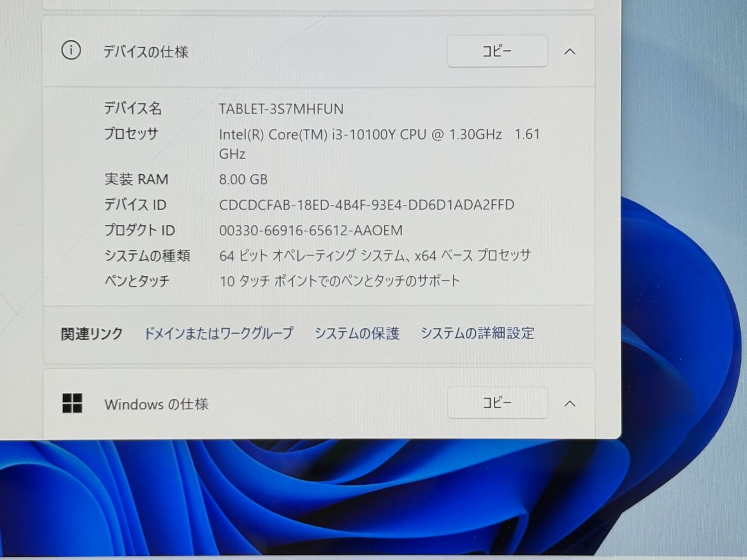
Task: Click the 関連リンク label
Action: [92, 334]
